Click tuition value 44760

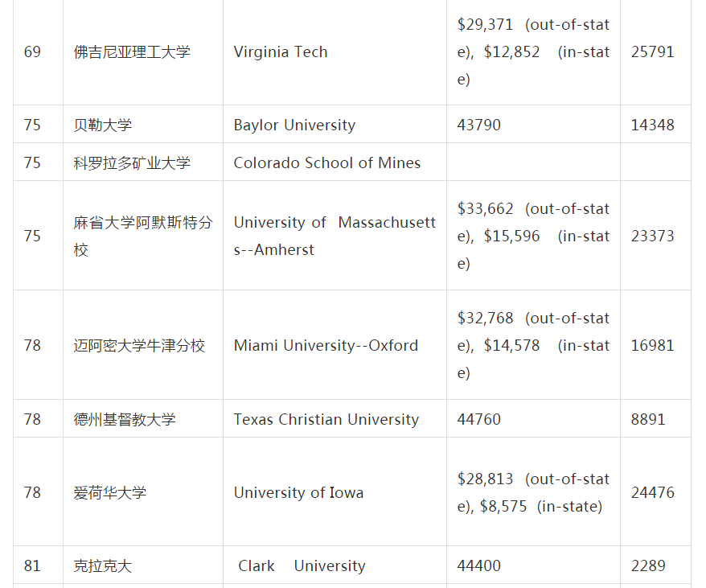point(479,419)
